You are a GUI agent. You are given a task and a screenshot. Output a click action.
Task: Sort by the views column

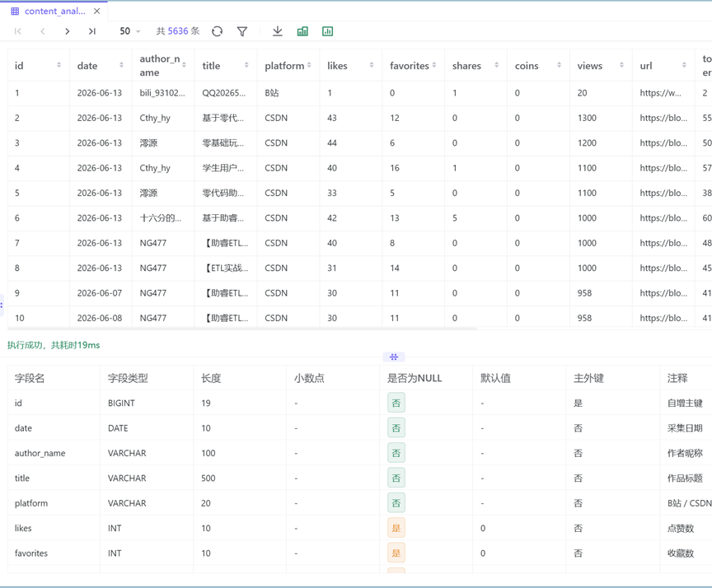point(621,65)
